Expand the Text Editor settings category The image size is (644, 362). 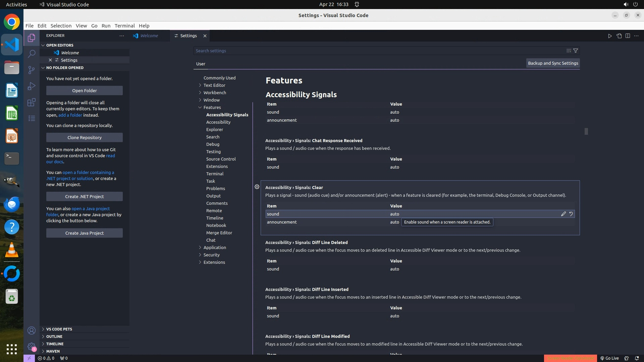(214, 85)
